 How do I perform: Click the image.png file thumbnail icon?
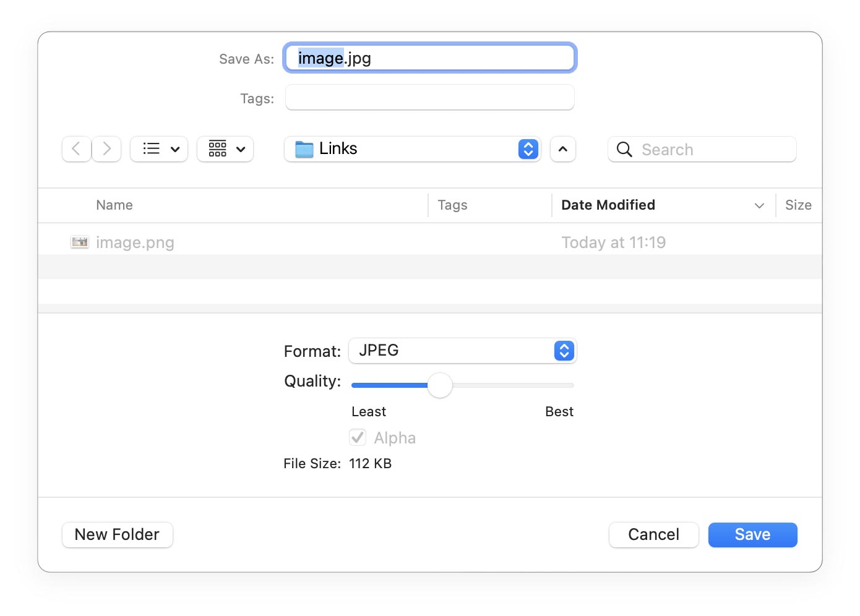80,242
